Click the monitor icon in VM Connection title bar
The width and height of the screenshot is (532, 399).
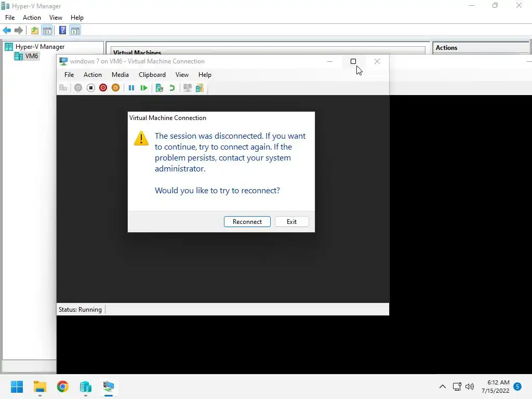[63, 61]
